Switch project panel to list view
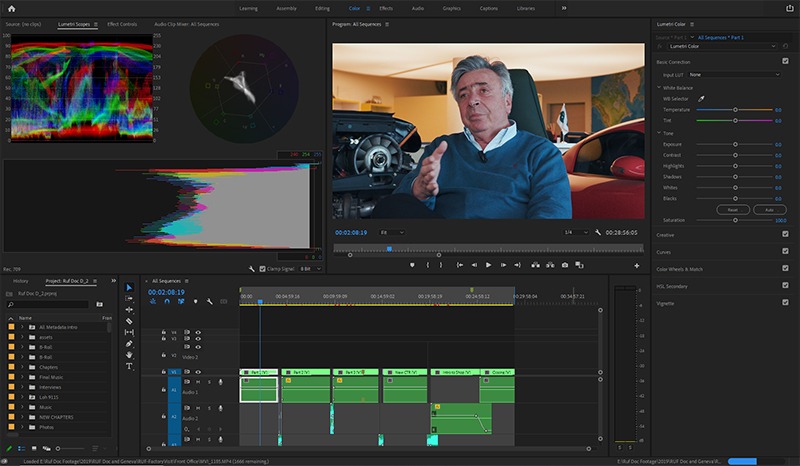 pos(21,448)
